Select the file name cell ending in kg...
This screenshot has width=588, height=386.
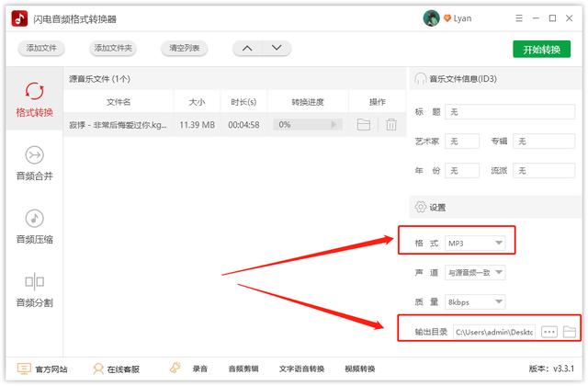(x=118, y=125)
